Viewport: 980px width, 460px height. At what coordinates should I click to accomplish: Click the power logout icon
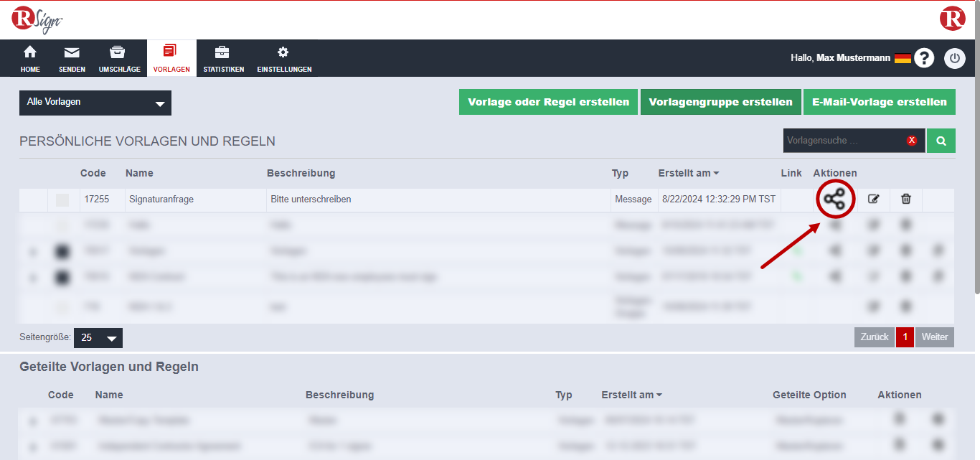954,58
